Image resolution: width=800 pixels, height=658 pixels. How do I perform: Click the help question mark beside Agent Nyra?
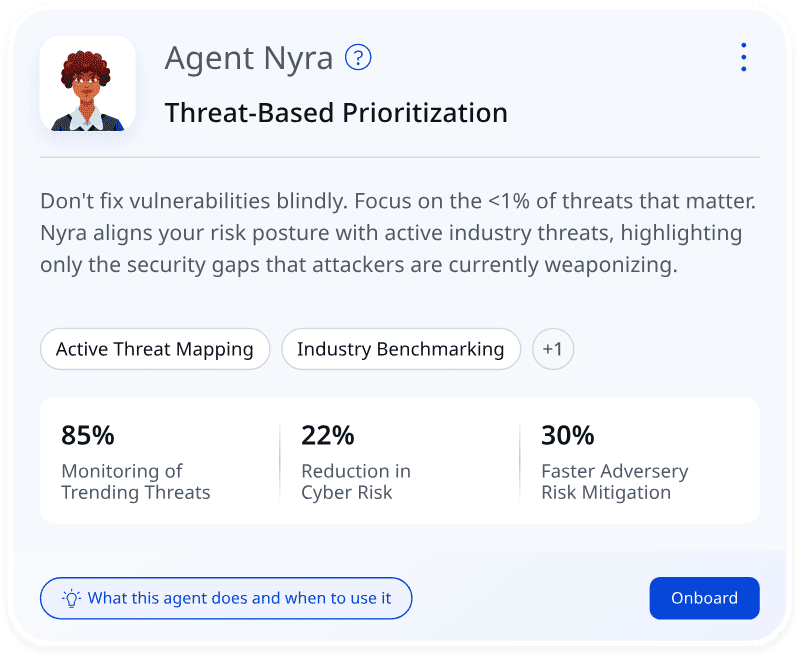pyautogui.click(x=358, y=58)
